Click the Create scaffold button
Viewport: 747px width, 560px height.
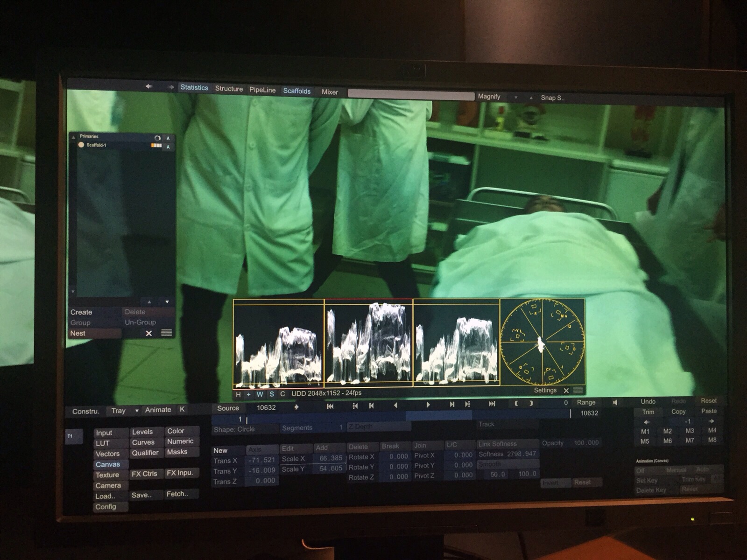pyautogui.click(x=95, y=312)
